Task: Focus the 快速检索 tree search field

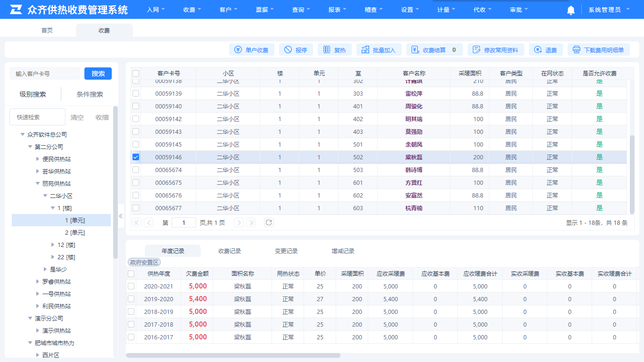Action: click(37, 117)
